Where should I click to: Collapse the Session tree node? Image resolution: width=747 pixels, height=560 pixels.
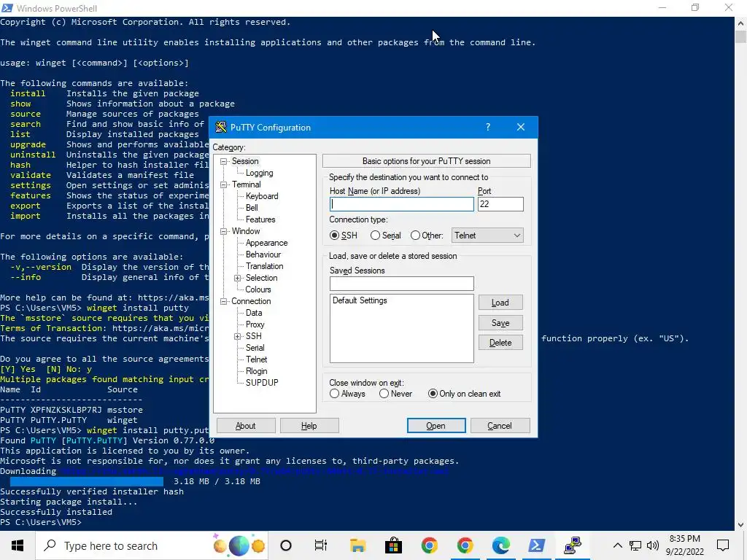(223, 161)
